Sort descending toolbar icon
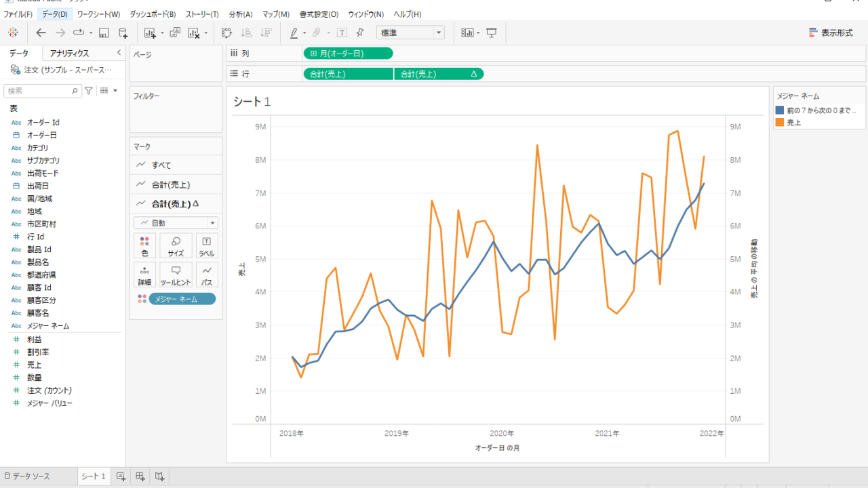The width and height of the screenshot is (868, 488). (266, 33)
